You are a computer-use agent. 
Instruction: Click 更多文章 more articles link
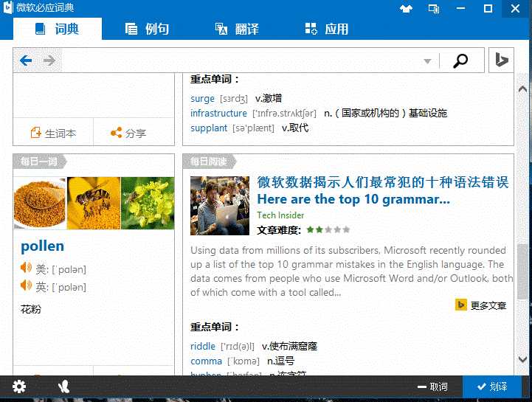[488, 305]
